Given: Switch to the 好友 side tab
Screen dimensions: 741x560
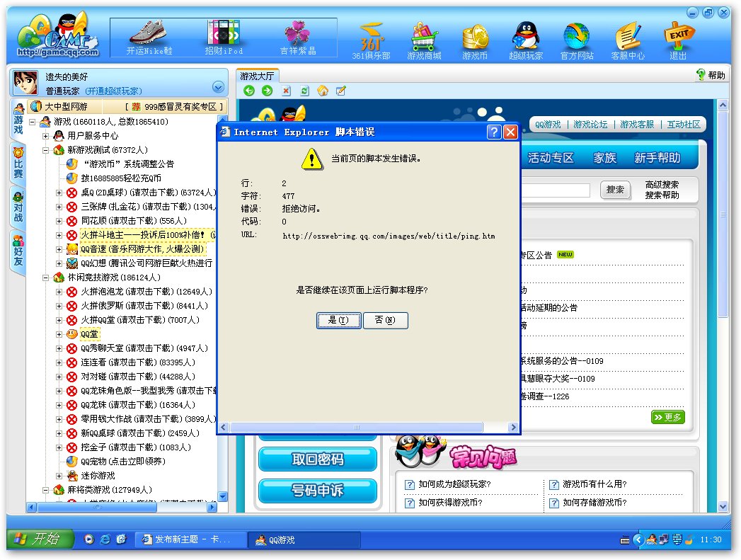Looking at the screenshot, I should 18,251.
